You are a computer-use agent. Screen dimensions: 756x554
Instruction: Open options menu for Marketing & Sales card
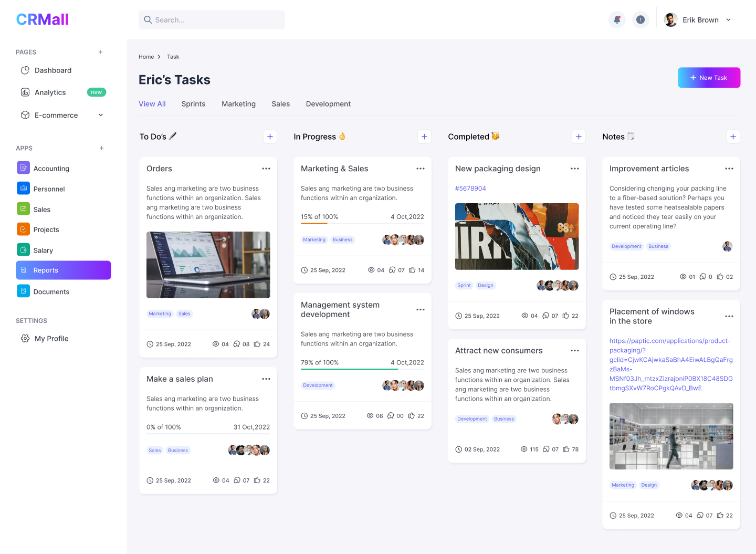pyautogui.click(x=421, y=169)
